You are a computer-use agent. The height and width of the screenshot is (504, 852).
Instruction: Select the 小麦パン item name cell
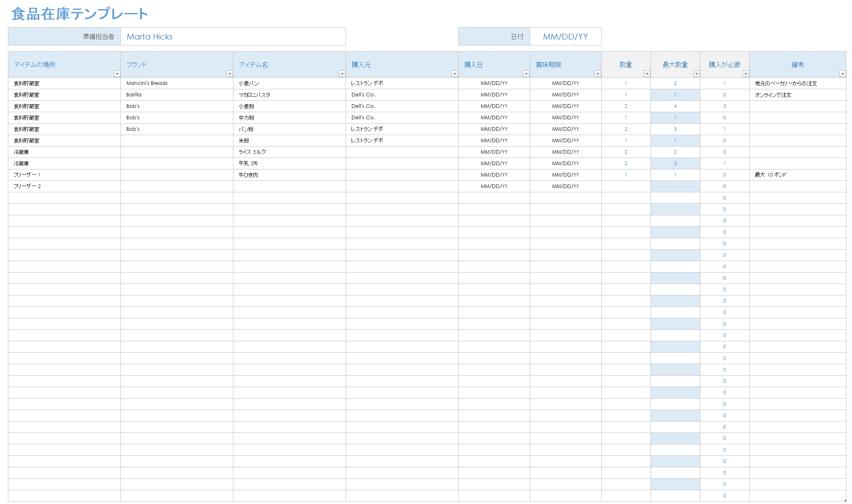(290, 83)
